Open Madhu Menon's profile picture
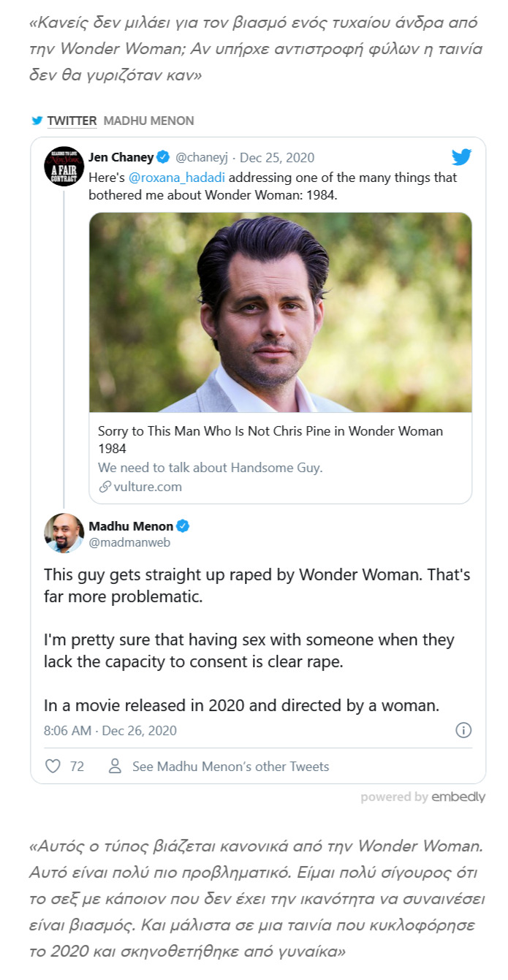 click(64, 533)
